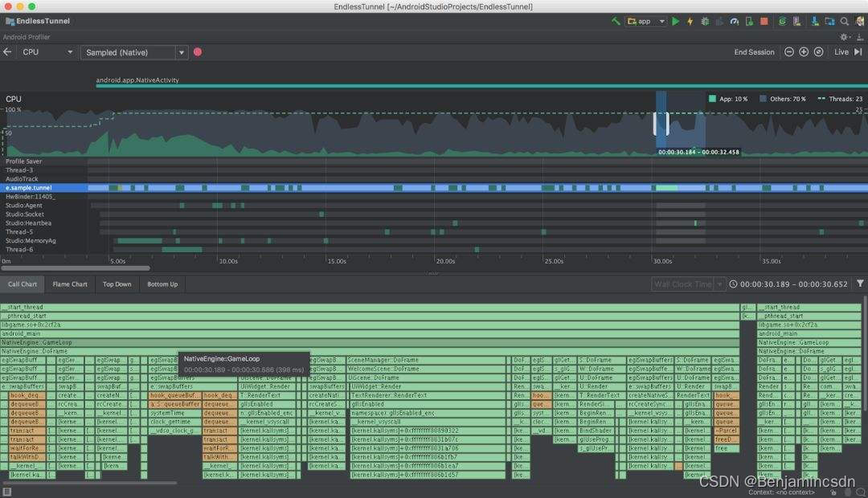Click the timeline horizontal scrollbar
The width and height of the screenshot is (868, 498).
point(76,268)
